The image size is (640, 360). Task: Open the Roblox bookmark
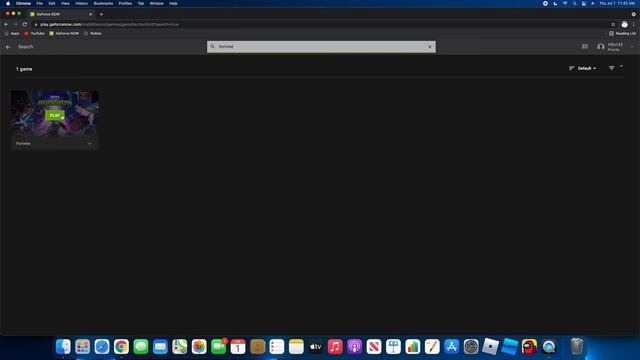point(93,33)
